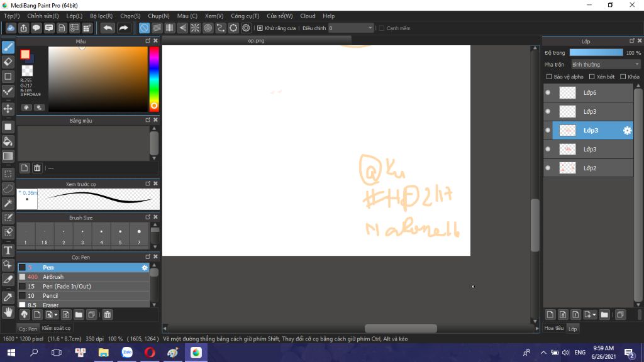
Task: Hide the Lớp6 layer
Action: click(548, 93)
